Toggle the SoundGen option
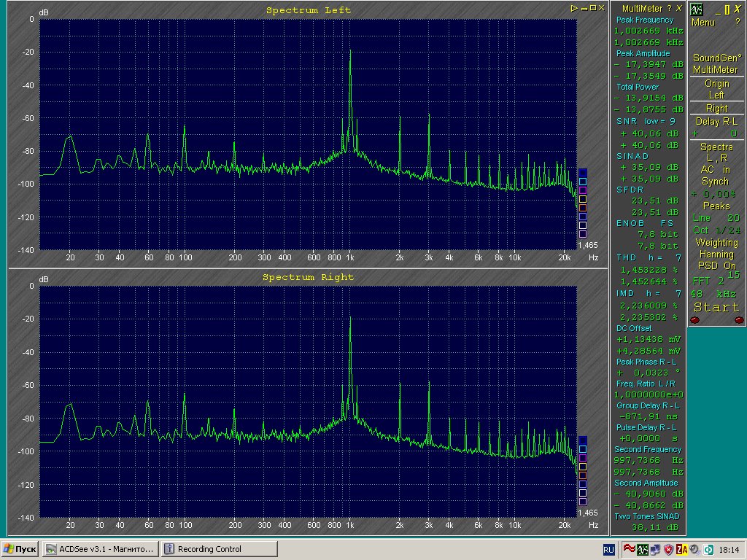 [716, 58]
